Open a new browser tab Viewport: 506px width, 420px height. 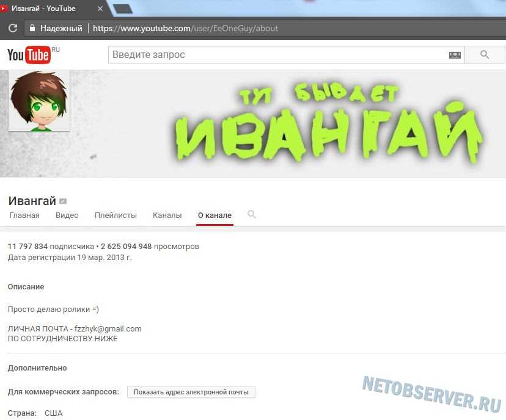click(123, 9)
